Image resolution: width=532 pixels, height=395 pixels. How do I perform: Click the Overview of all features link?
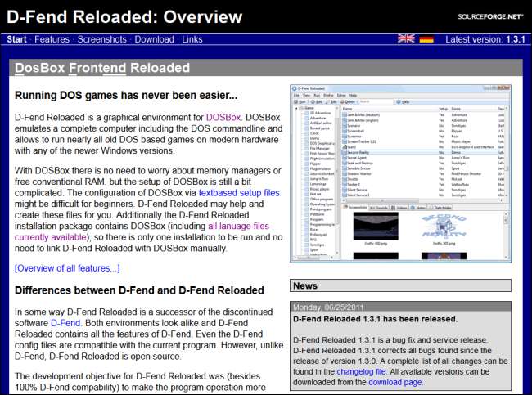click(x=67, y=268)
